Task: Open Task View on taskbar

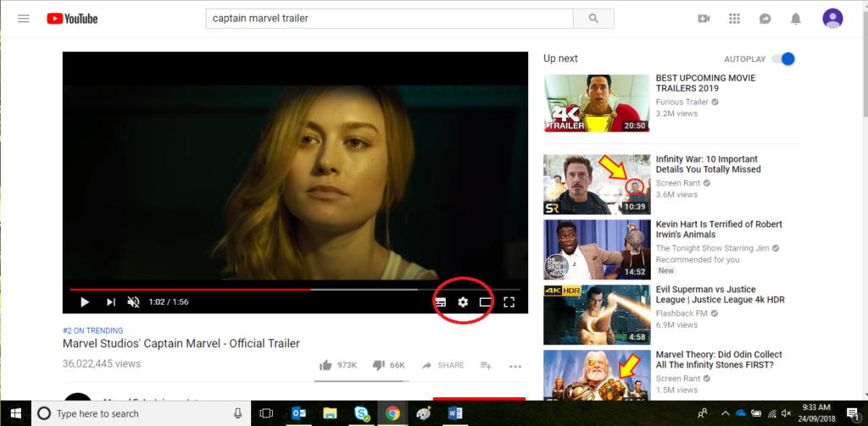Action: click(x=267, y=413)
